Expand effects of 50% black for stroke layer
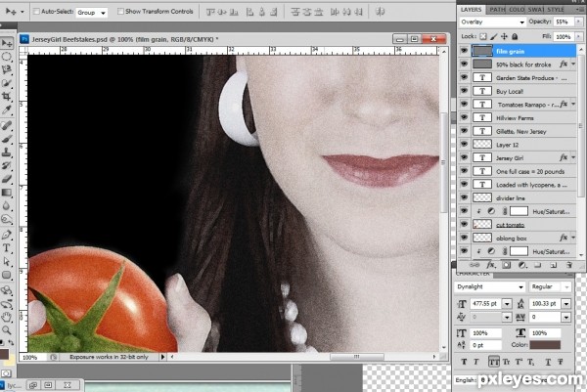The image size is (587, 392). tap(573, 64)
